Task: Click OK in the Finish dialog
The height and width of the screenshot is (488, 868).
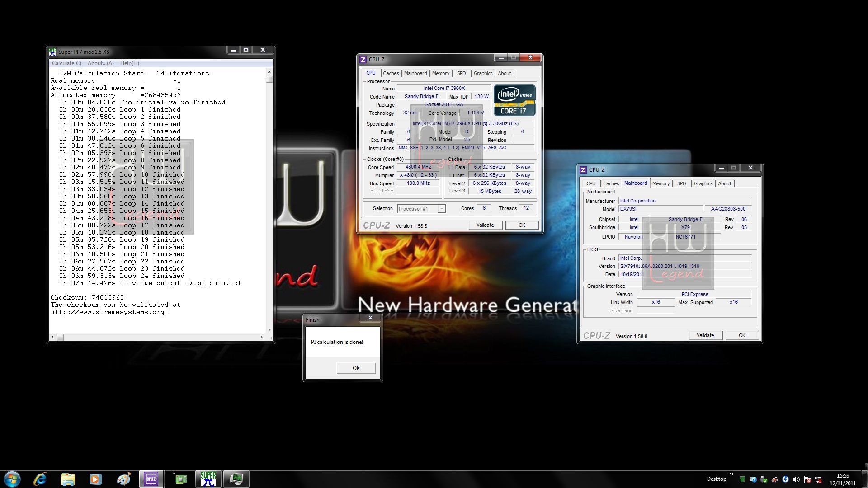Action: [356, 368]
